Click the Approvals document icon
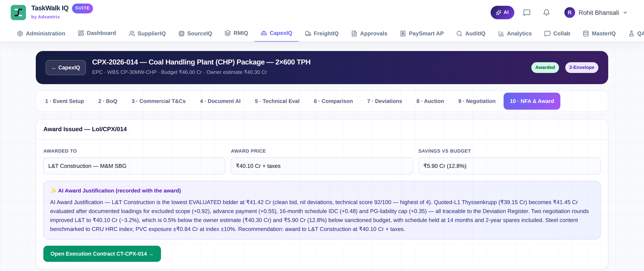Image resolution: width=644 pixels, height=271 pixels. 354,33
